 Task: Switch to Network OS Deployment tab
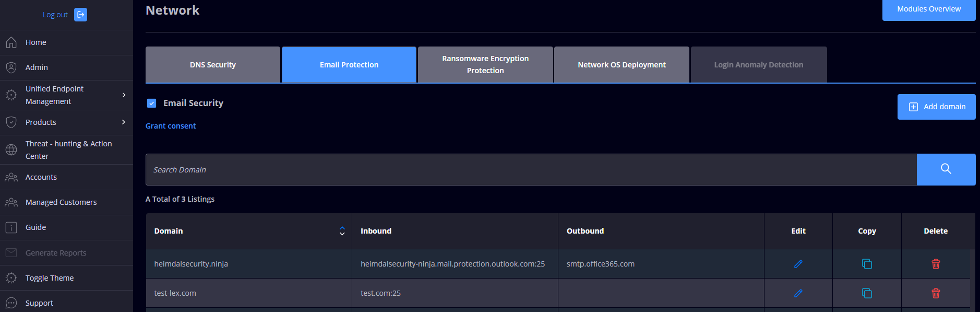click(x=622, y=65)
